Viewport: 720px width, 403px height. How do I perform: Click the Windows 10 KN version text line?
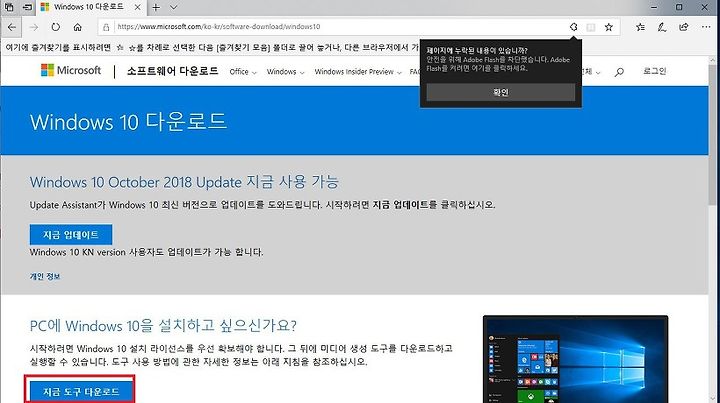[146, 252]
